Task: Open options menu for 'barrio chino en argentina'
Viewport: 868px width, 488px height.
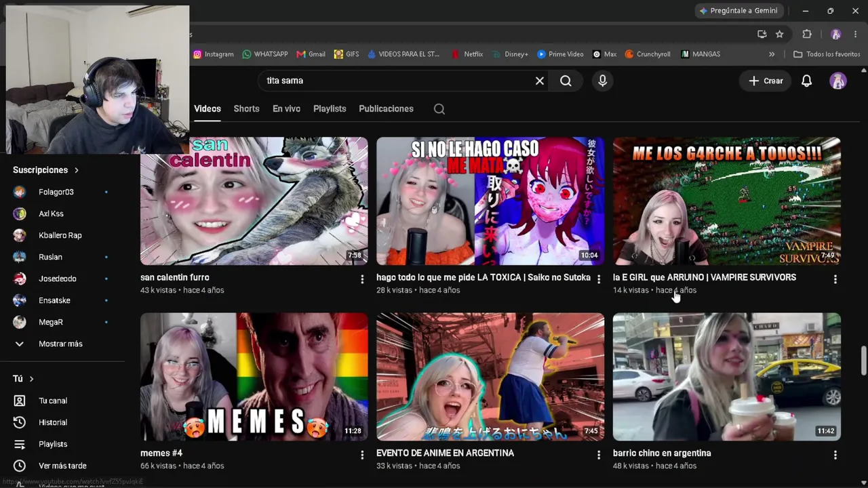Action: coord(835,454)
